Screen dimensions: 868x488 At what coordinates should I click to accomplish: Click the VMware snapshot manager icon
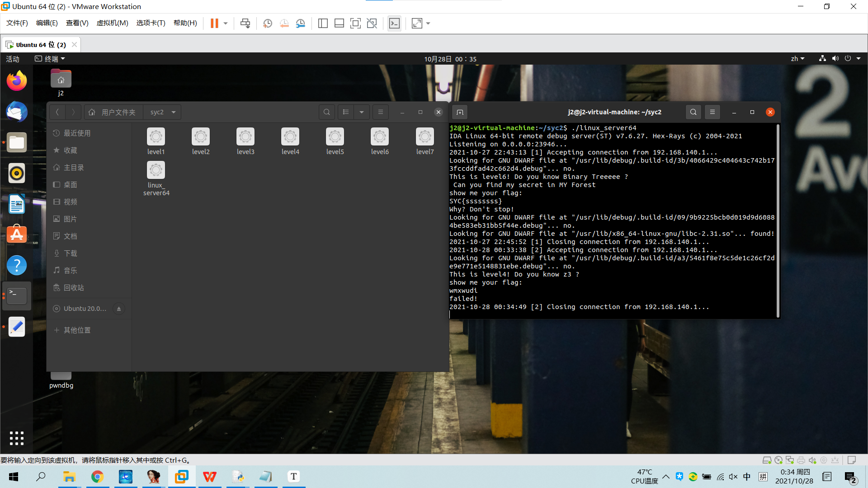tap(301, 23)
